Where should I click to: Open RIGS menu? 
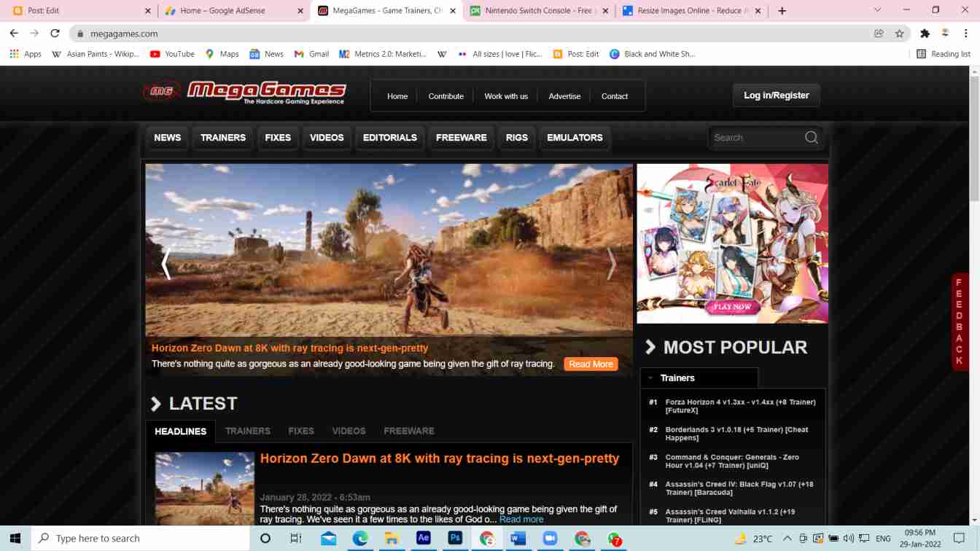(x=517, y=138)
